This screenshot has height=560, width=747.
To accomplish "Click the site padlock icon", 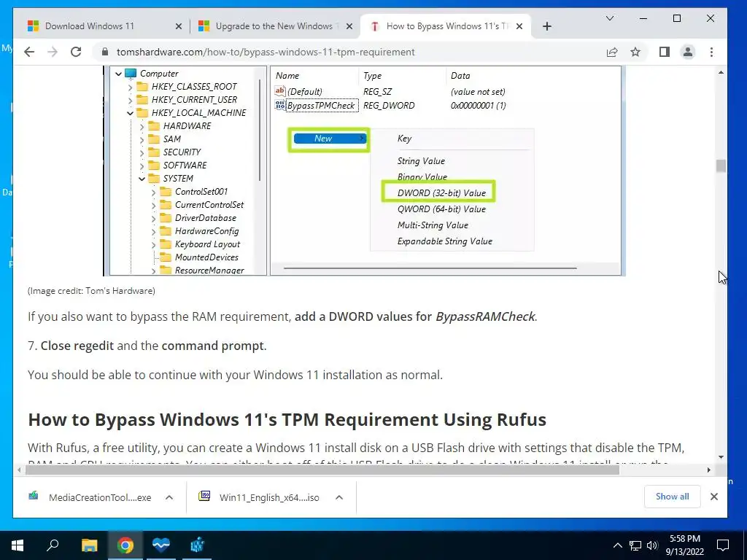I will pyautogui.click(x=105, y=52).
